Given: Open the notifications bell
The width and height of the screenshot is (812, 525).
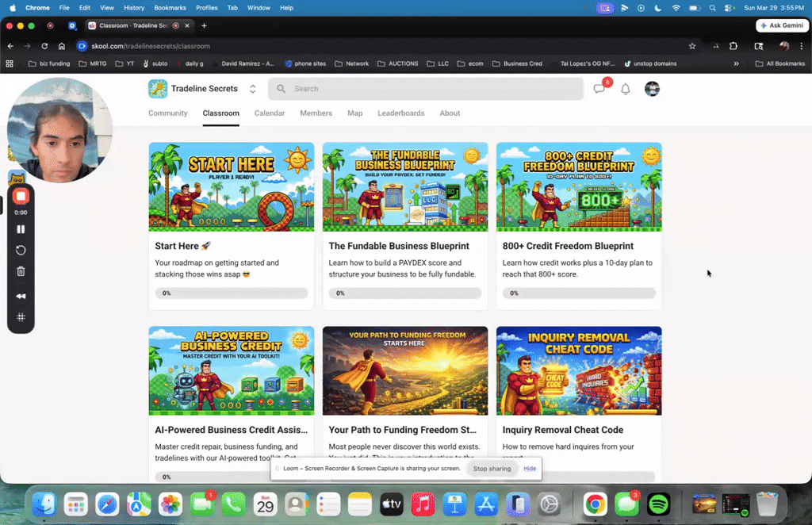Looking at the screenshot, I should [626, 89].
